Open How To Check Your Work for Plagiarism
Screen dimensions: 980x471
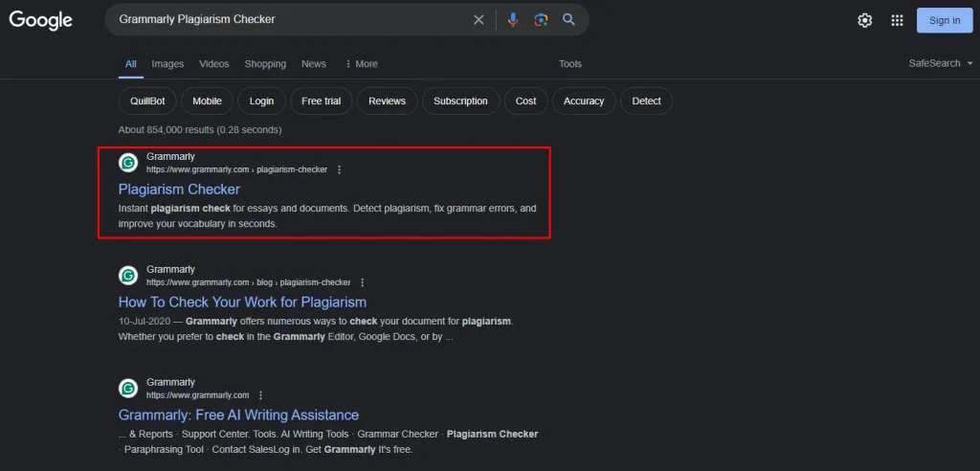tap(242, 303)
